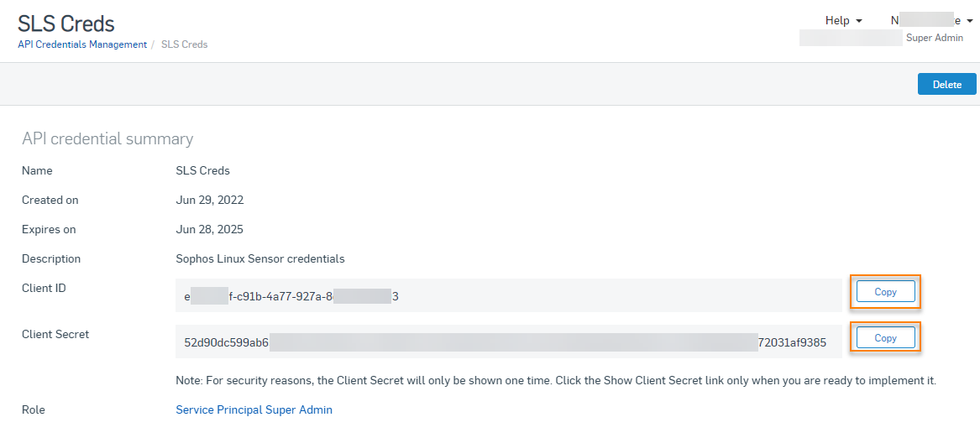Click the Role row label
Image resolution: width=980 pixels, height=438 pixels.
point(34,409)
